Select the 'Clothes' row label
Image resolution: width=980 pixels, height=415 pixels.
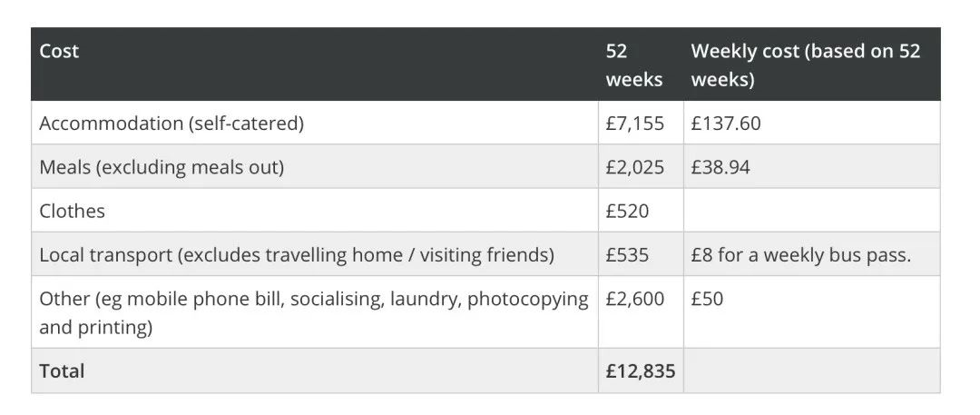[x=72, y=211]
